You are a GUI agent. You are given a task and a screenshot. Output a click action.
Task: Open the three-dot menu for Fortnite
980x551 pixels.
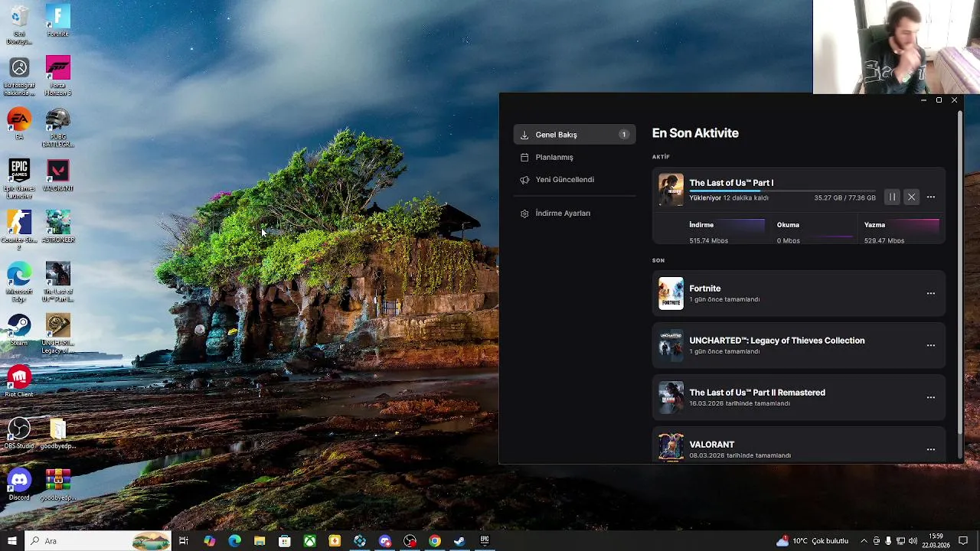[x=931, y=293]
